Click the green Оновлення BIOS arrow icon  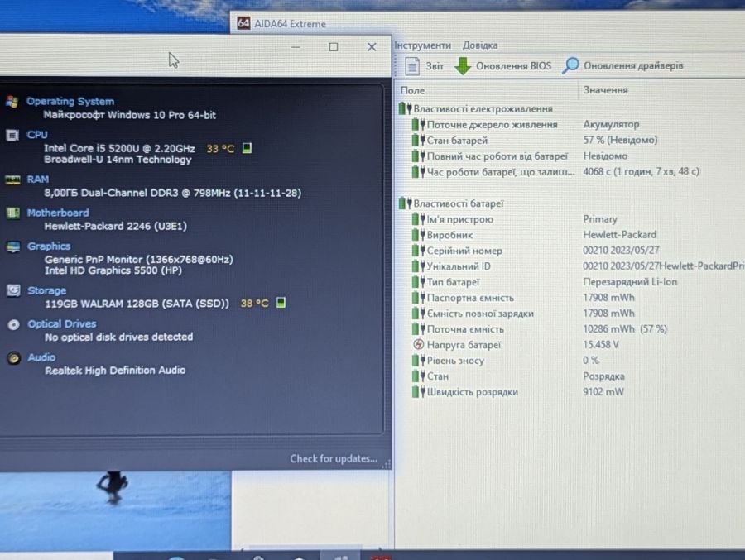(462, 66)
